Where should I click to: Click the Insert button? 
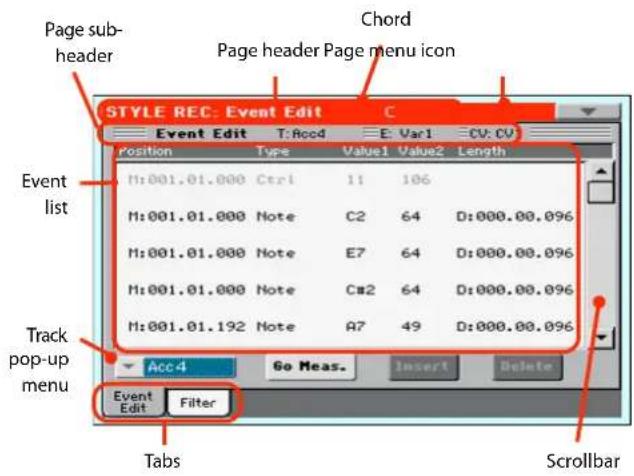(422, 367)
